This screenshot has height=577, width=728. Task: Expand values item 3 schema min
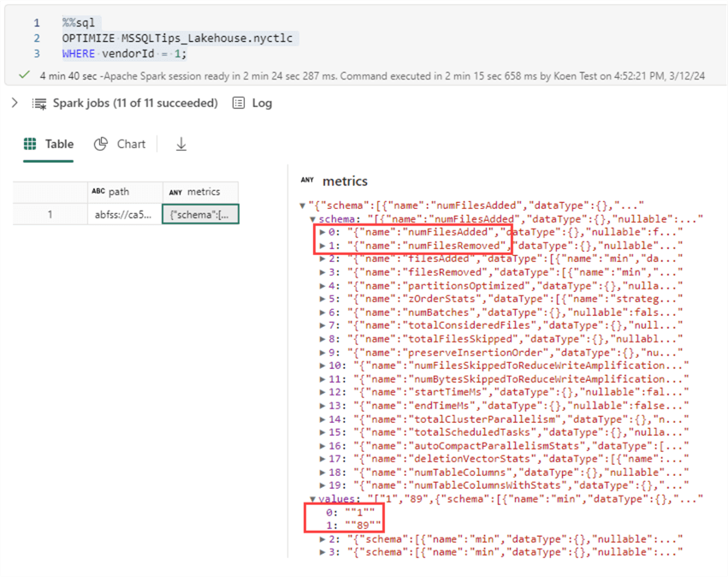323,552
